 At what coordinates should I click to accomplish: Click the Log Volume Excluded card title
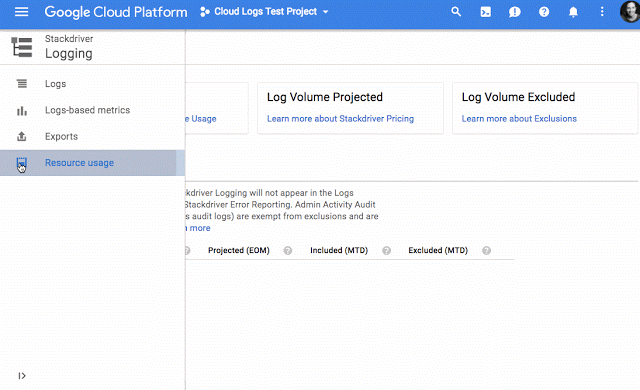(x=518, y=97)
